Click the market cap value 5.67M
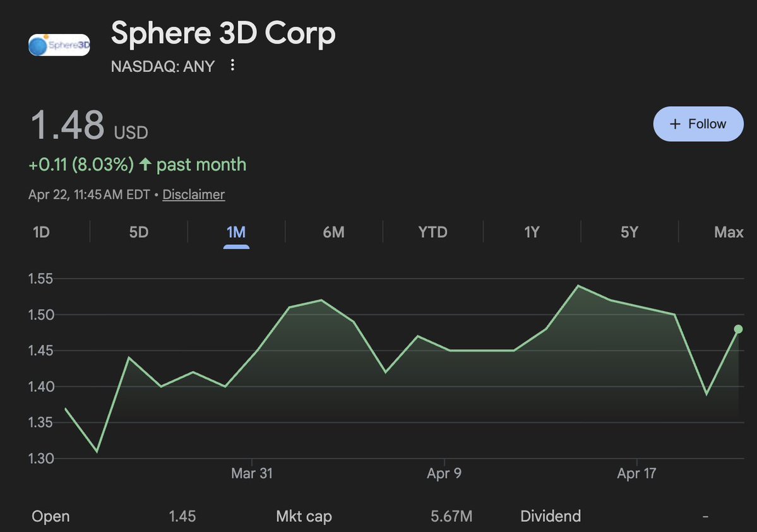Image resolution: width=757 pixels, height=532 pixels. tap(451, 516)
